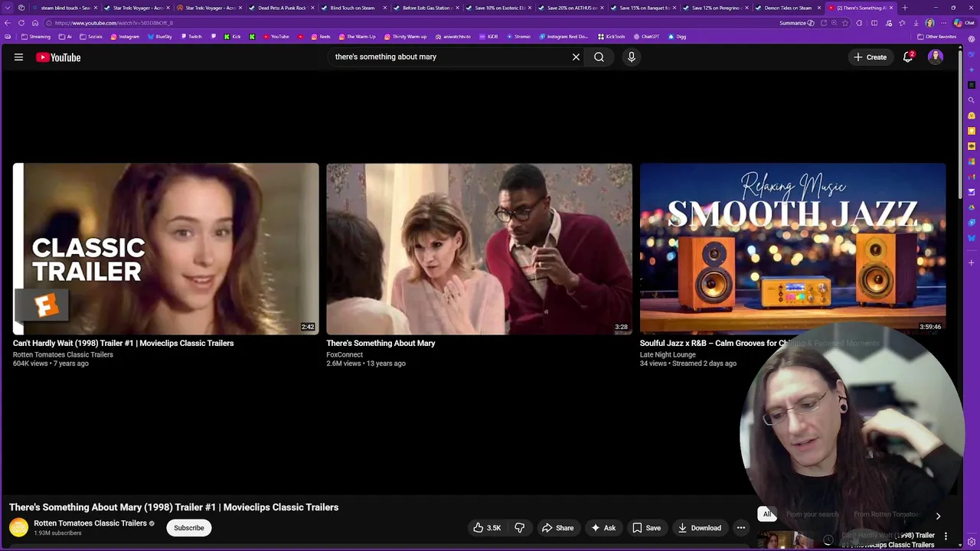The height and width of the screenshot is (551, 980).
Task: Open Streaming bookmarks folder
Action: (36, 37)
